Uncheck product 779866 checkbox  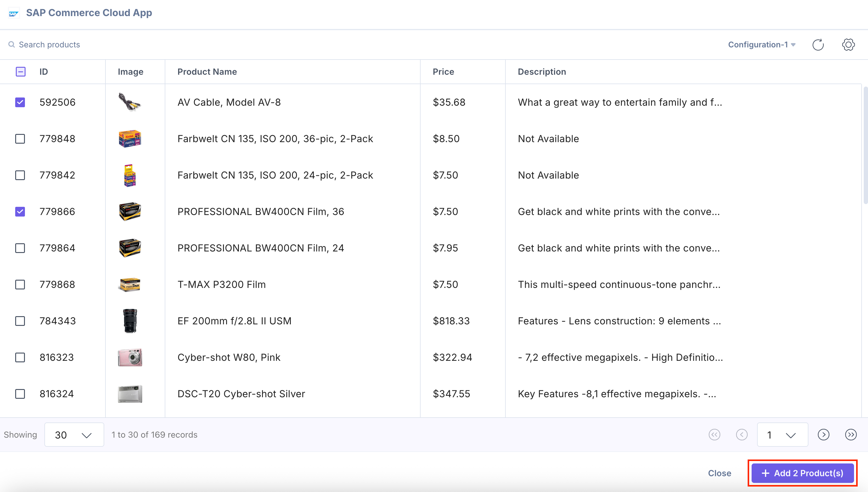(20, 212)
